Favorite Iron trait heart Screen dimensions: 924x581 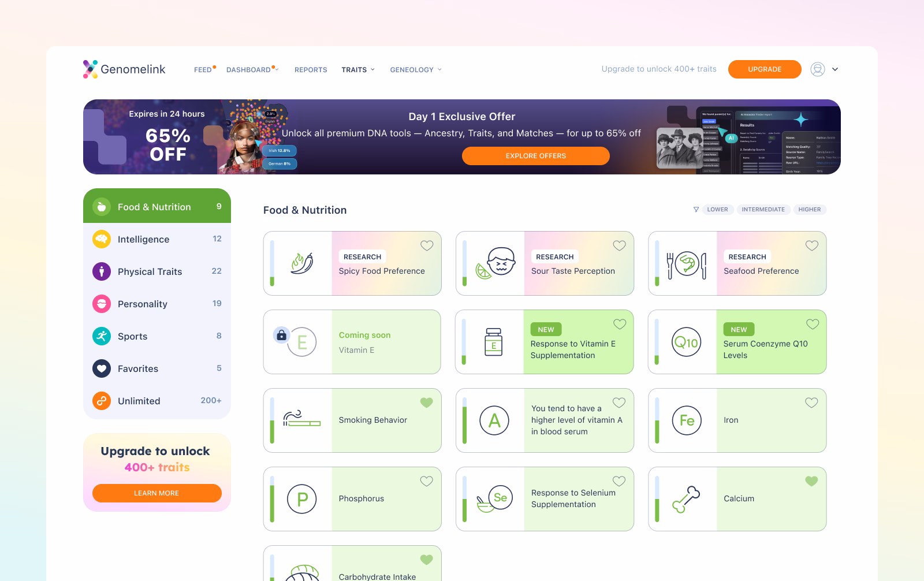tap(811, 403)
